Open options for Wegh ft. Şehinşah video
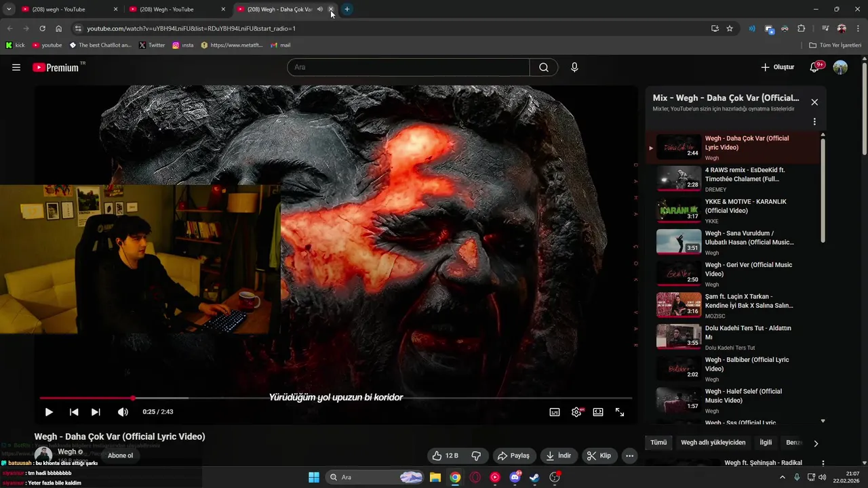This screenshot has height=488, width=868. (x=823, y=464)
